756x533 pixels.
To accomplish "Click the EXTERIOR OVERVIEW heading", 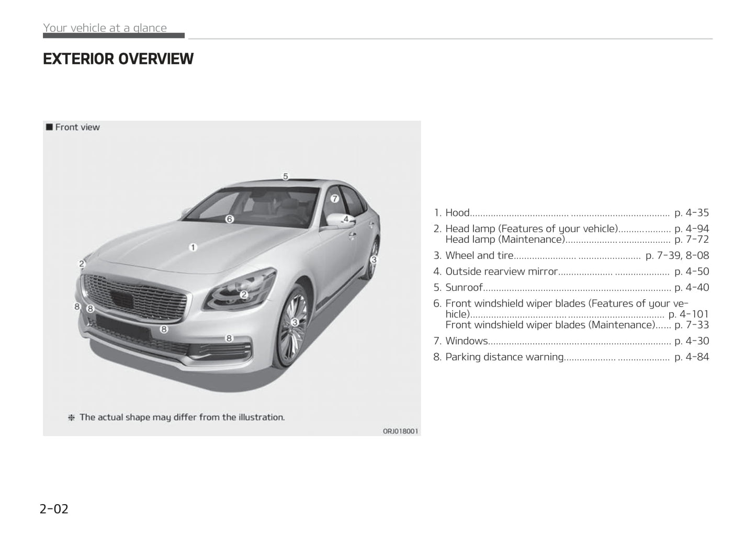I will (118, 59).
